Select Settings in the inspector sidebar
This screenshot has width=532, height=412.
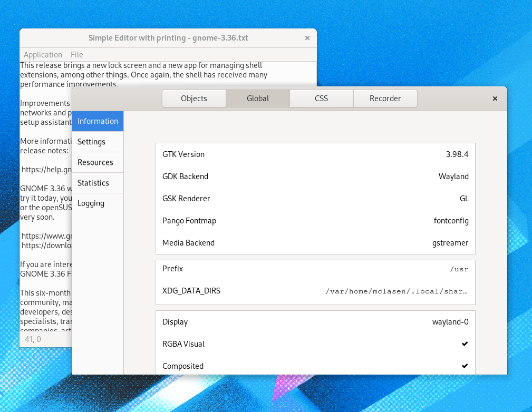click(98, 142)
